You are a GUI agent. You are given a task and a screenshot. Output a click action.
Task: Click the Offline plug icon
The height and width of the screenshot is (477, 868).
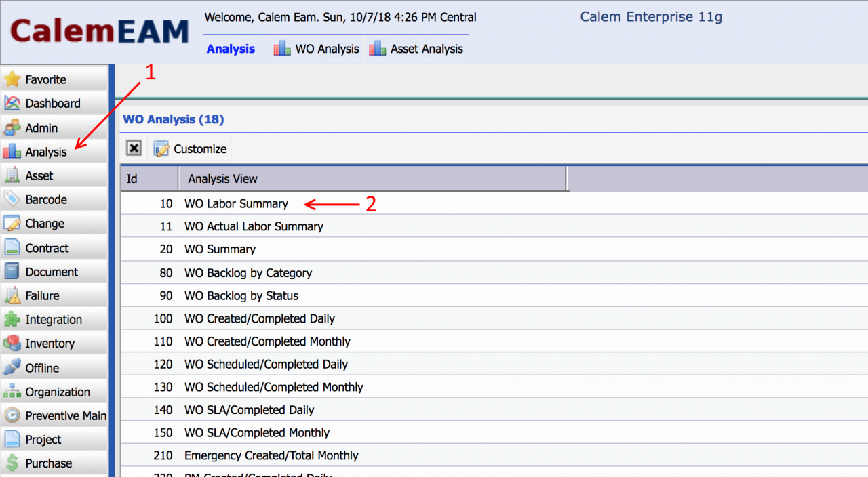tap(12, 367)
